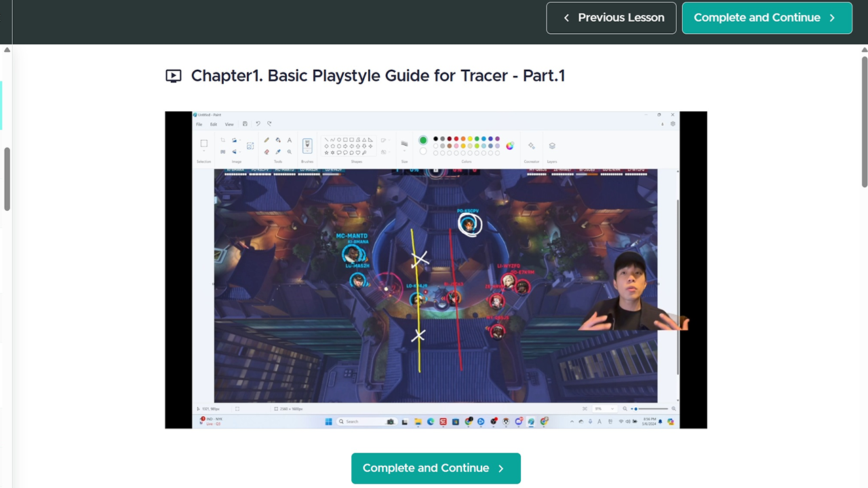Pick the black swatch in Paint's palette

tap(436, 139)
